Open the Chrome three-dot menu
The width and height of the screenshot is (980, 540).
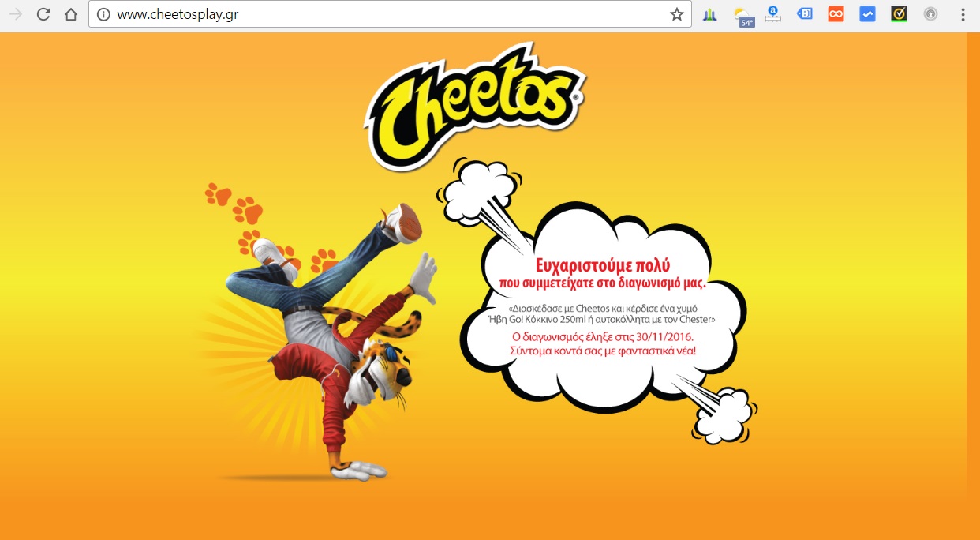[x=963, y=14]
